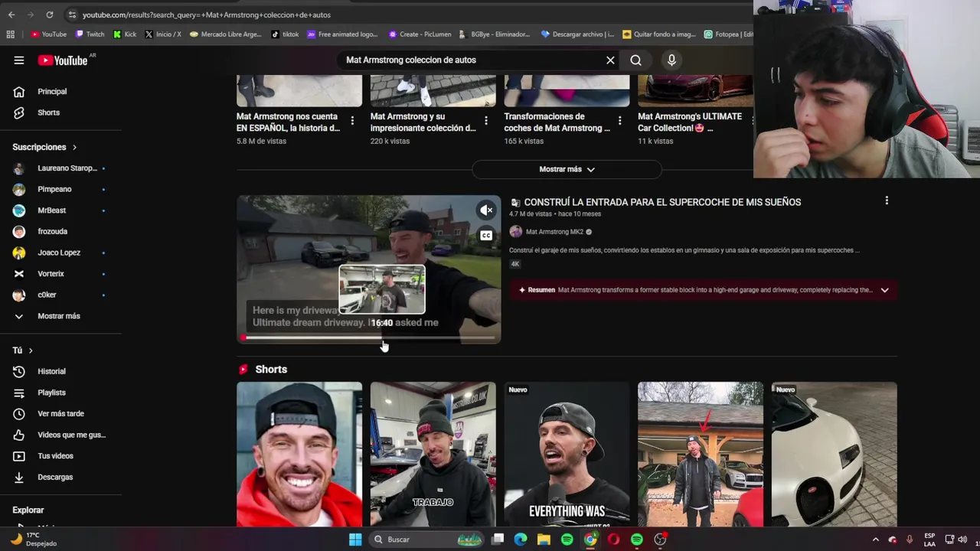Image resolution: width=980 pixels, height=551 pixels.
Task: Open the 'Quitar fondo a imag...' bookmark
Action: pyautogui.click(x=659, y=34)
